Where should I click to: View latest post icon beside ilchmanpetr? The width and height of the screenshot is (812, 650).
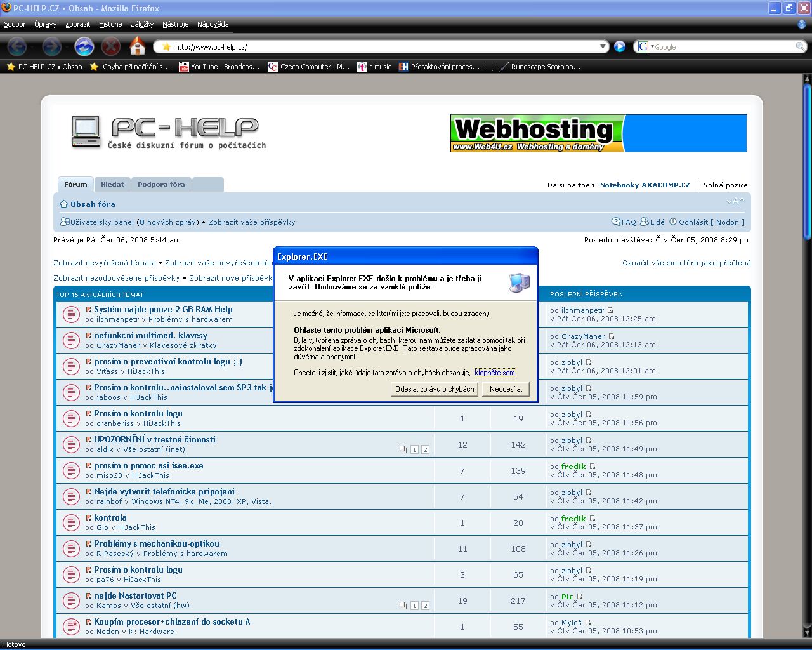click(x=611, y=310)
